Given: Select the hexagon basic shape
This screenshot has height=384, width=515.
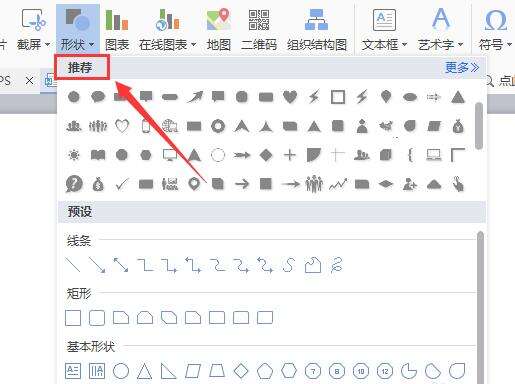Looking at the screenshot, I should (289, 371).
